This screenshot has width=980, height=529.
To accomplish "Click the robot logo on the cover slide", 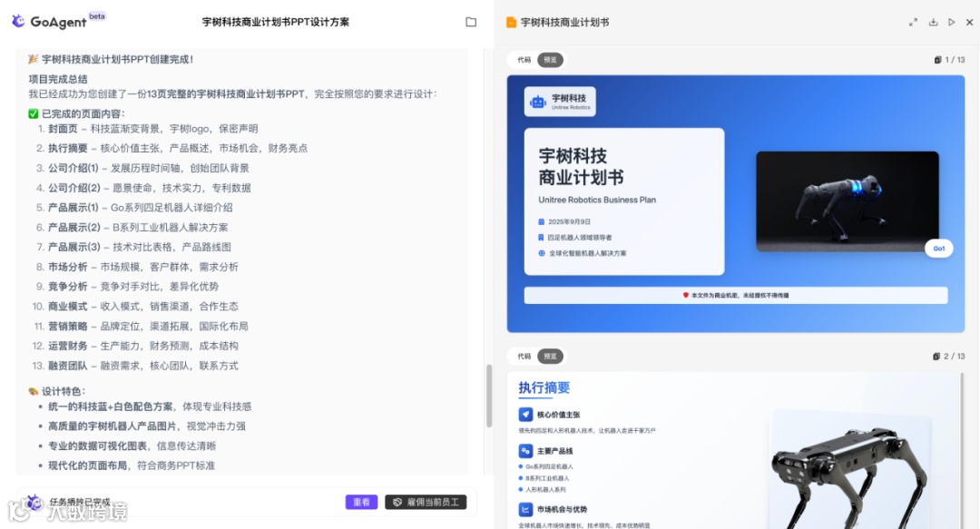I will pyautogui.click(x=537, y=102).
